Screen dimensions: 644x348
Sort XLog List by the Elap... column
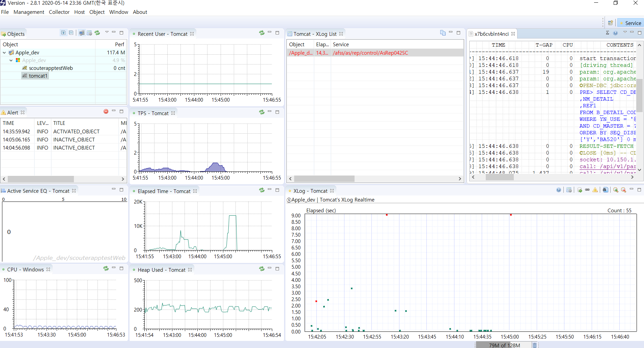click(323, 45)
